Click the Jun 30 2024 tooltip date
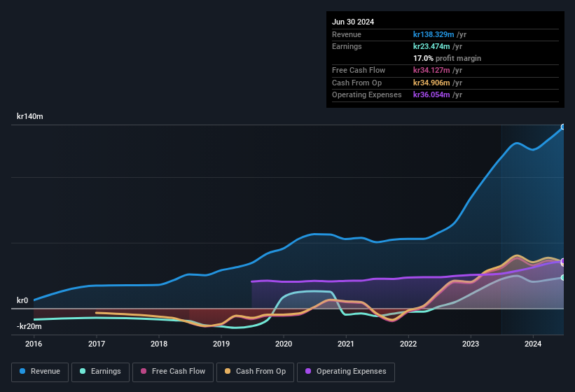 click(x=353, y=22)
